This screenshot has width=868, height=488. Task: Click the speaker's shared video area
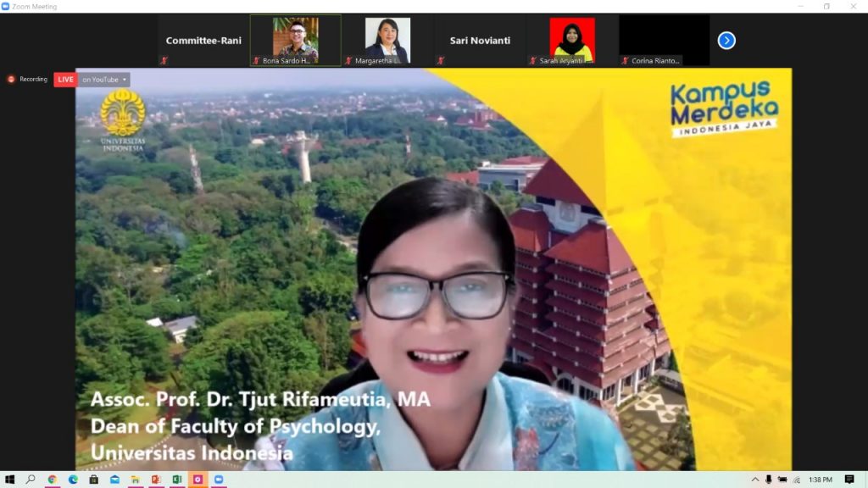point(433,269)
